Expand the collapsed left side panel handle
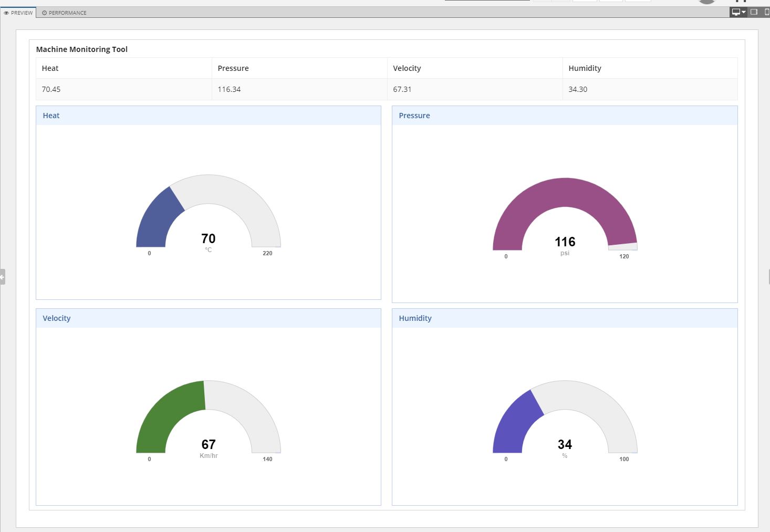 click(2, 277)
